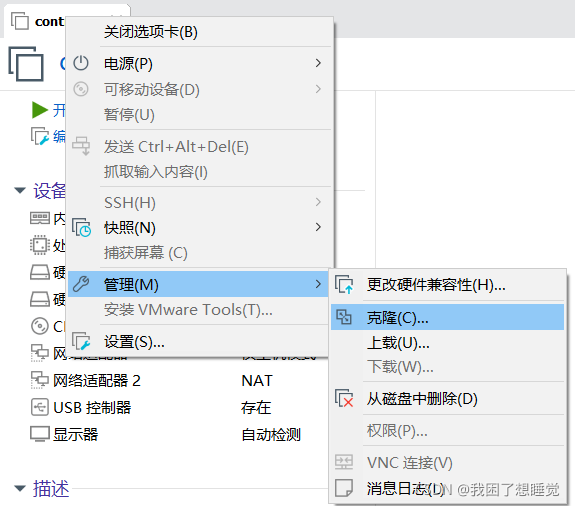Click the delete-from-disk icon
This screenshot has height=506, width=575.
pos(344,398)
